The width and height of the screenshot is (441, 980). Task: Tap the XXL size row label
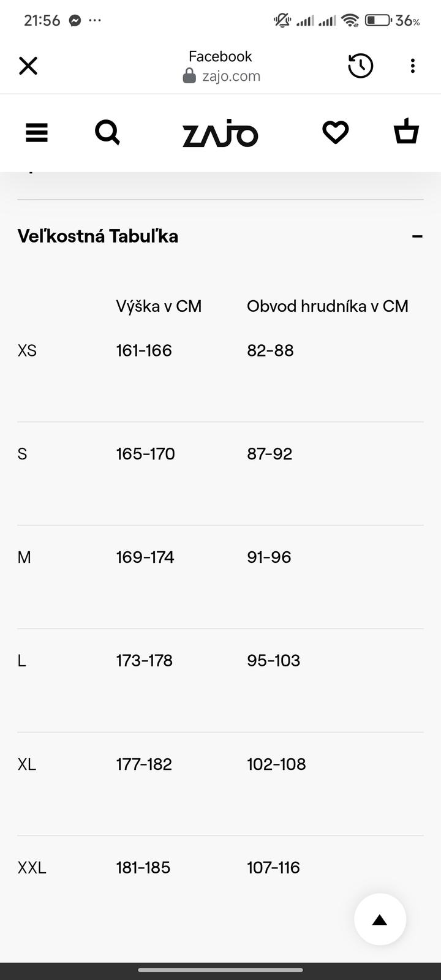(32, 867)
